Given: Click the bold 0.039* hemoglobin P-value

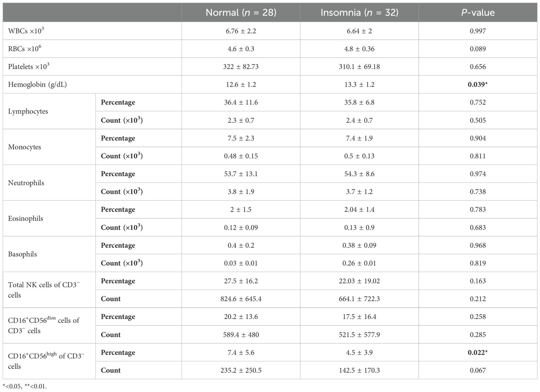Looking at the screenshot, I should pyautogui.click(x=477, y=85).
